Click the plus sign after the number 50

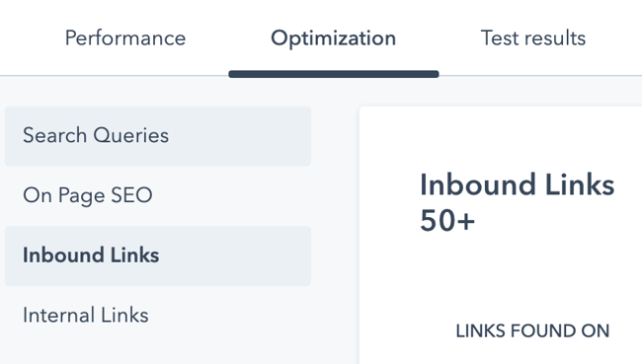click(x=465, y=222)
